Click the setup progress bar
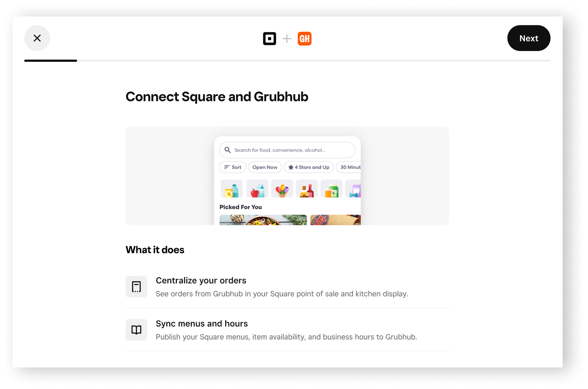 [287, 61]
